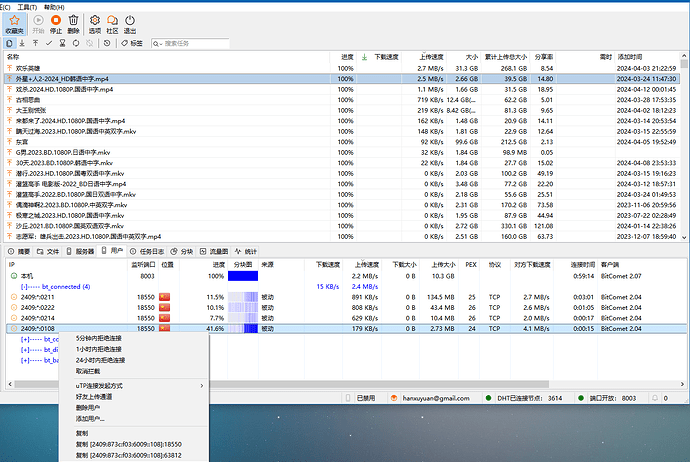Click task list scrollbar down arrow

(x=684, y=237)
